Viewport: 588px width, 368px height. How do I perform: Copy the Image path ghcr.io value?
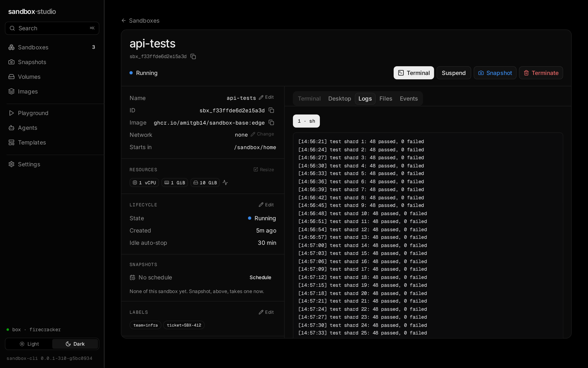click(271, 122)
